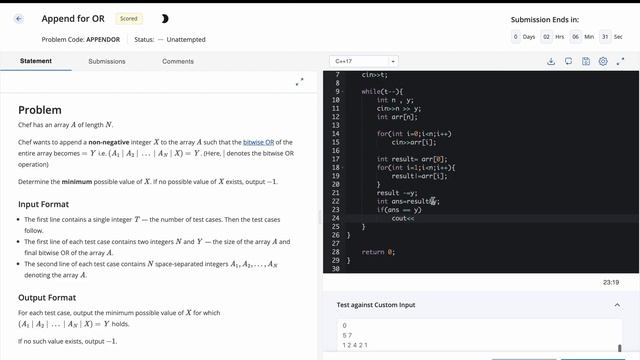Collapse Test against Custom Input section
Screen dimensions: 640x360
pyautogui.click(x=617, y=305)
